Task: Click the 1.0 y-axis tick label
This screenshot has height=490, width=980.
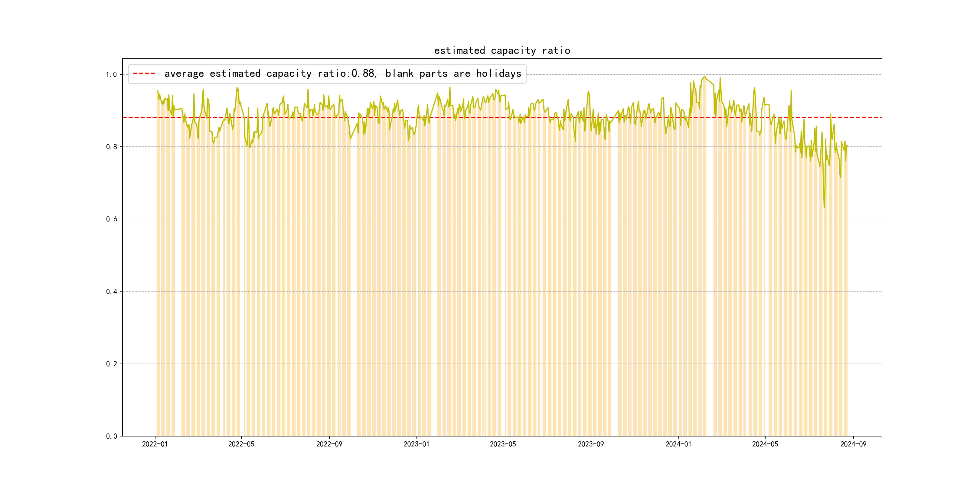Action: click(111, 75)
